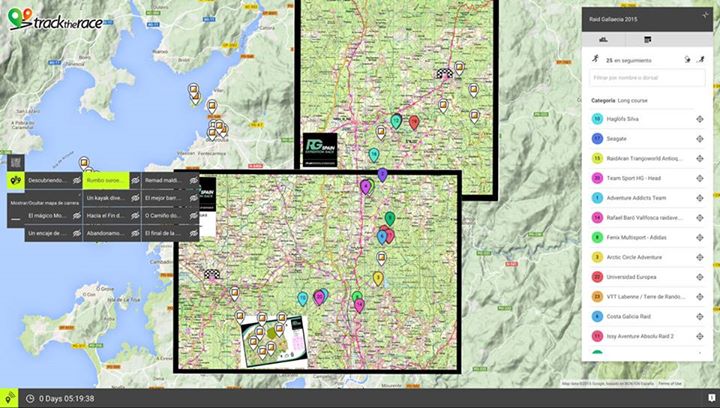Toggle the green race map sections button
720x408 pixels.
[16, 180]
